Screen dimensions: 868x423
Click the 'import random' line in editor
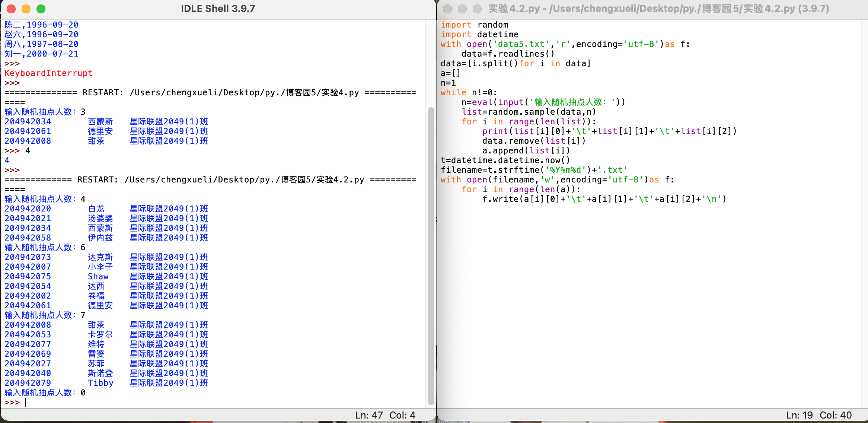tap(474, 25)
